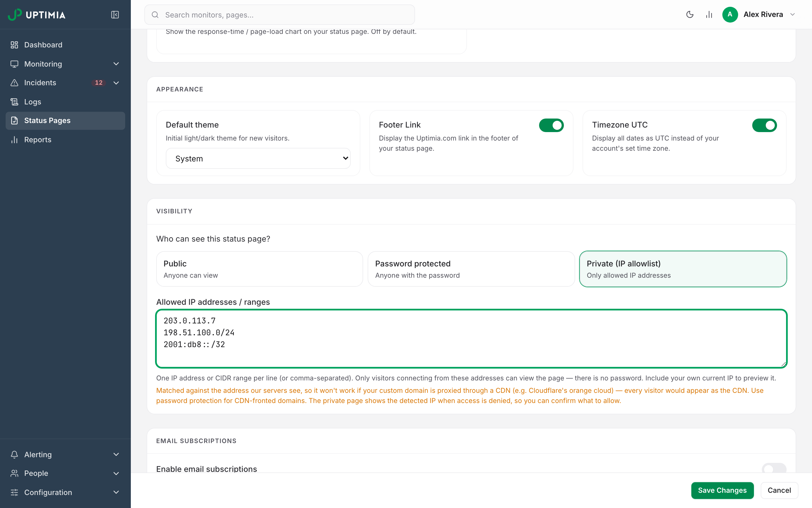The width and height of the screenshot is (812, 508).
Task: Select Password protected visibility option
Action: tap(471, 269)
